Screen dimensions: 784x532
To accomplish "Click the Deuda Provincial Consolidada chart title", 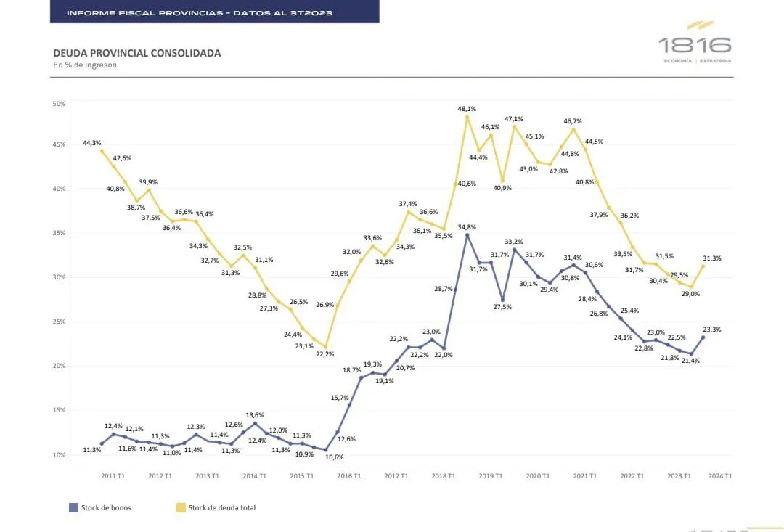I will coord(137,53).
